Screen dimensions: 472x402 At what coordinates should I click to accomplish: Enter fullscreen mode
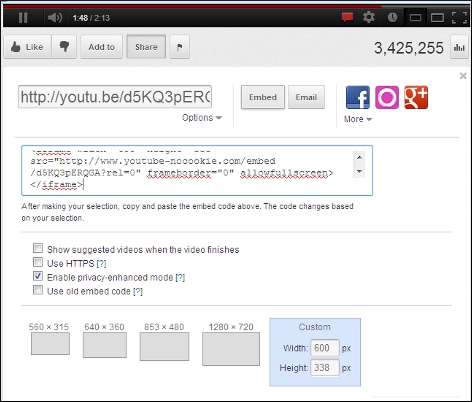(x=459, y=17)
